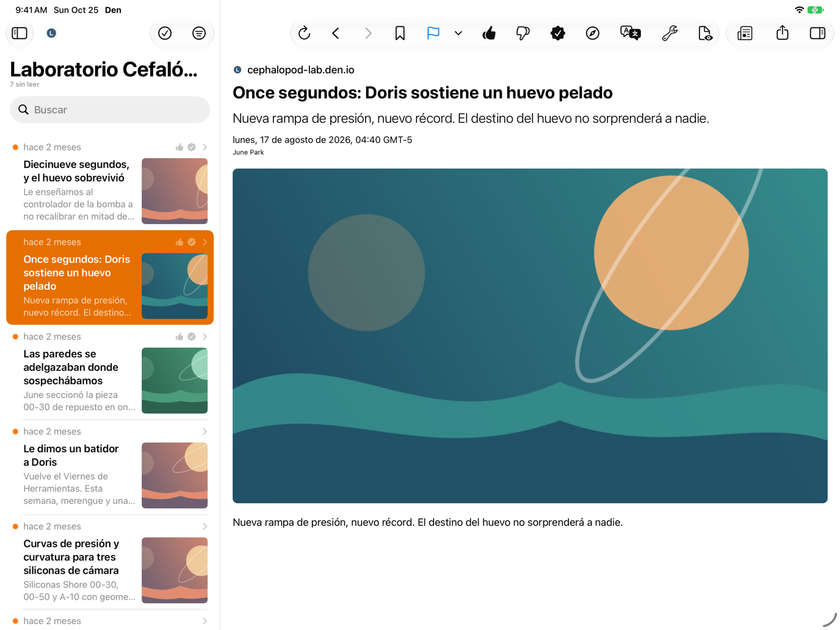Tap the battery indicator in the status bar

[816, 10]
